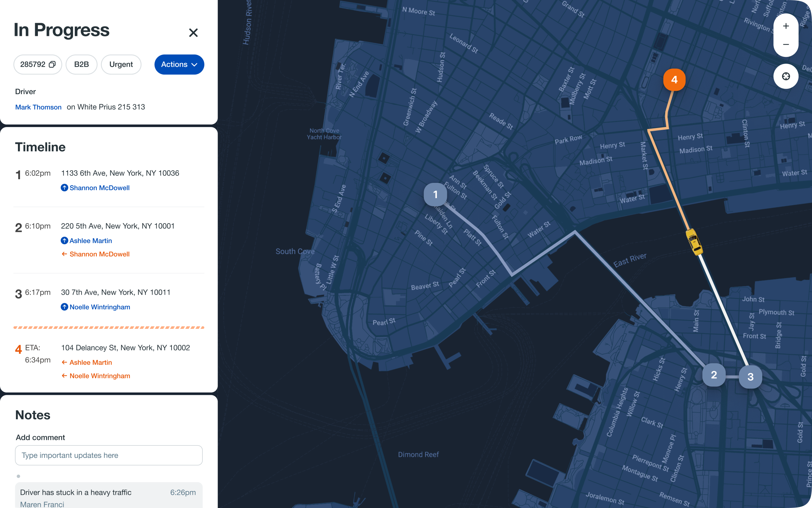
Task: Open the Actions dropdown menu
Action: tap(179, 64)
